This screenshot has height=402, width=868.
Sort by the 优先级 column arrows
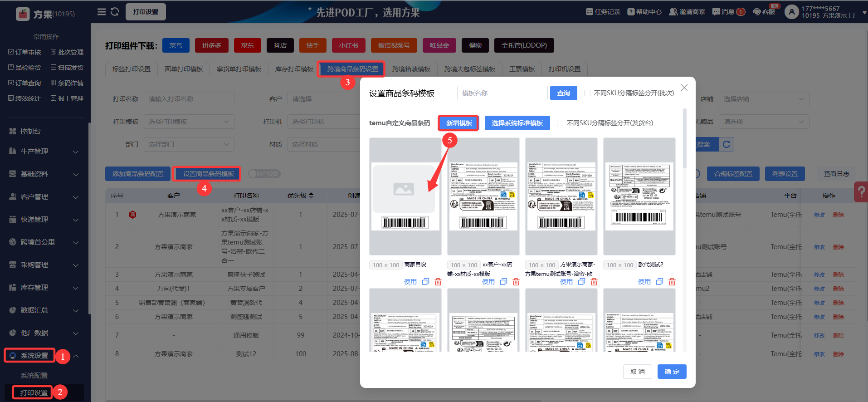coord(311,196)
